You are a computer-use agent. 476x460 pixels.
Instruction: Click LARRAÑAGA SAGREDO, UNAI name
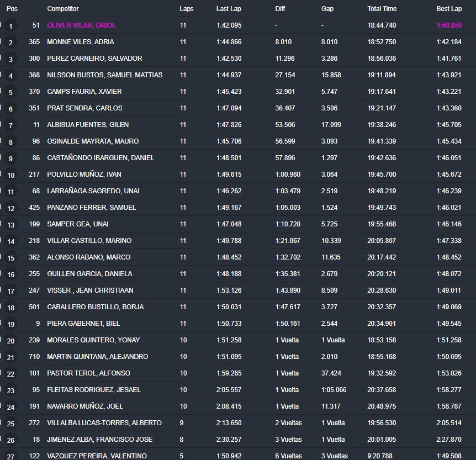pyautogui.click(x=93, y=191)
